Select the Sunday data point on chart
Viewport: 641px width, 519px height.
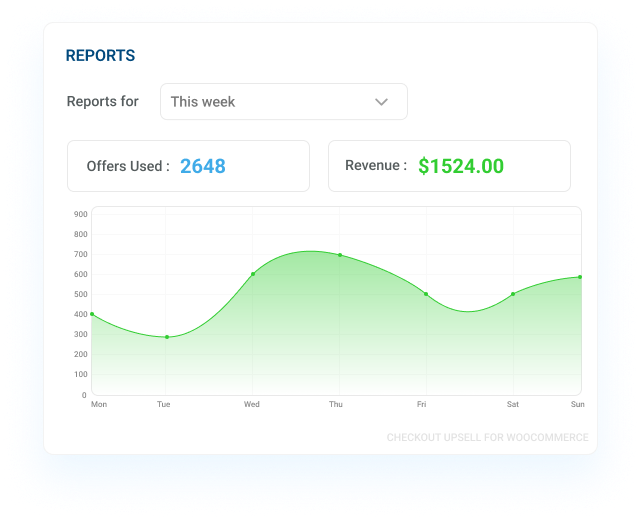[580, 277]
